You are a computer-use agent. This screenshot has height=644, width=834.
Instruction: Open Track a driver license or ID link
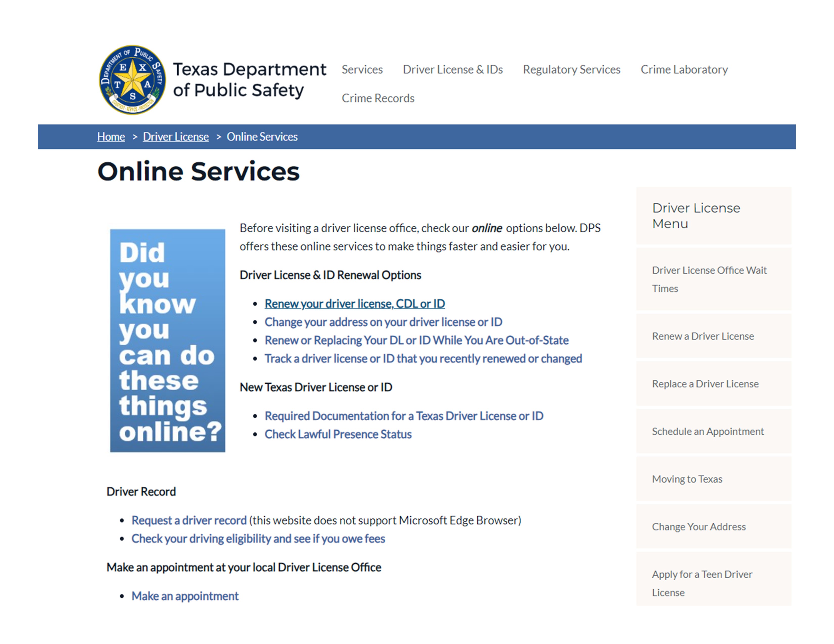(x=423, y=359)
